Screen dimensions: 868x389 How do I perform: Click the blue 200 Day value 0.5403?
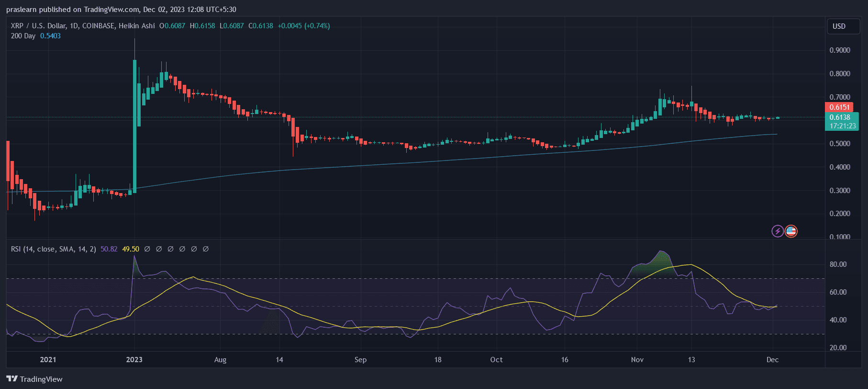coord(50,36)
